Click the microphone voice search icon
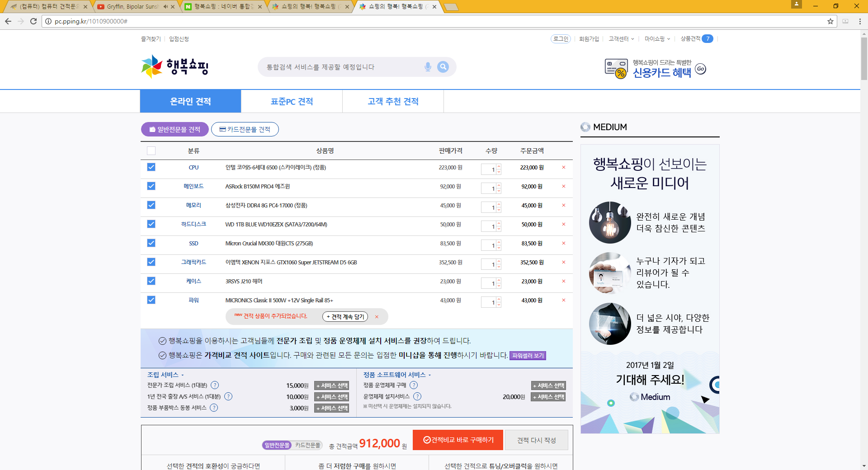868x470 pixels. [428, 67]
